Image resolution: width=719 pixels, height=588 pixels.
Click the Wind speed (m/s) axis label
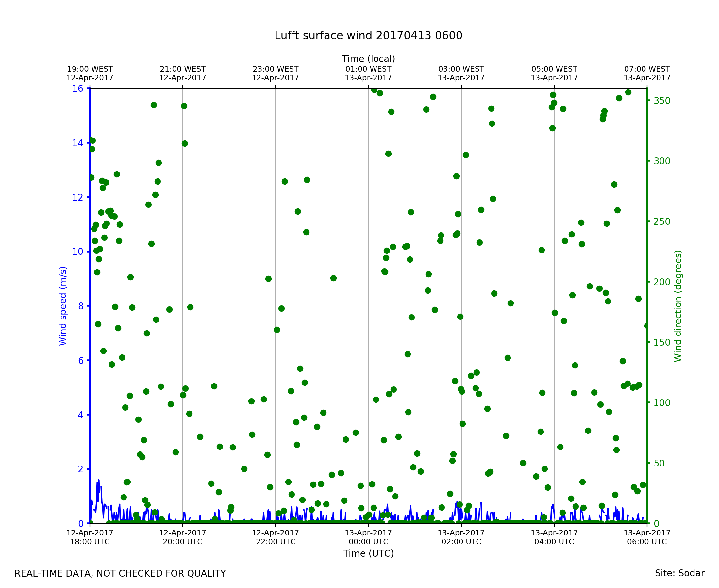click(x=63, y=306)
